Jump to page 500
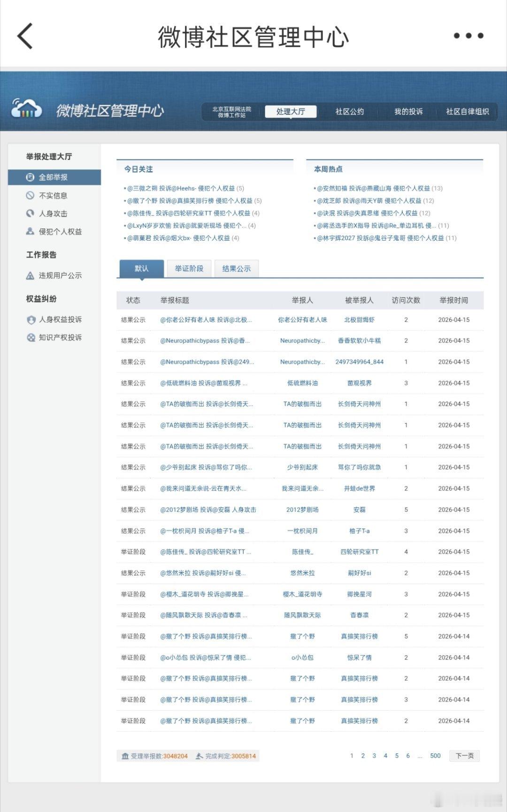The width and height of the screenshot is (507, 812). tap(435, 756)
